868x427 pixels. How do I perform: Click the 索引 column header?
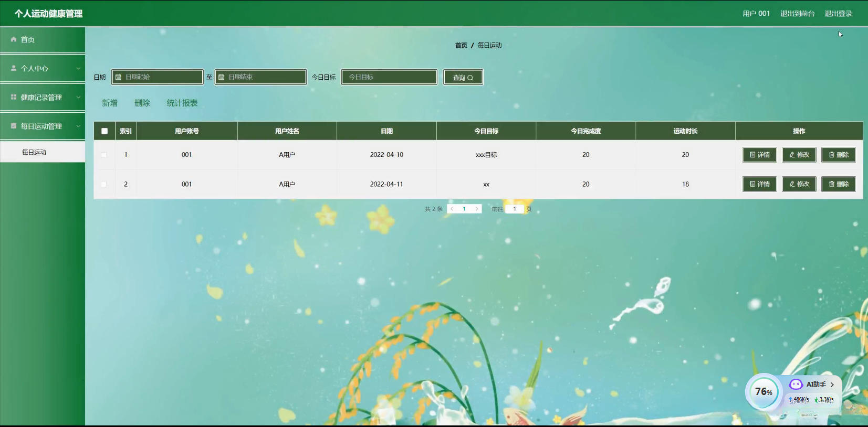tap(126, 131)
